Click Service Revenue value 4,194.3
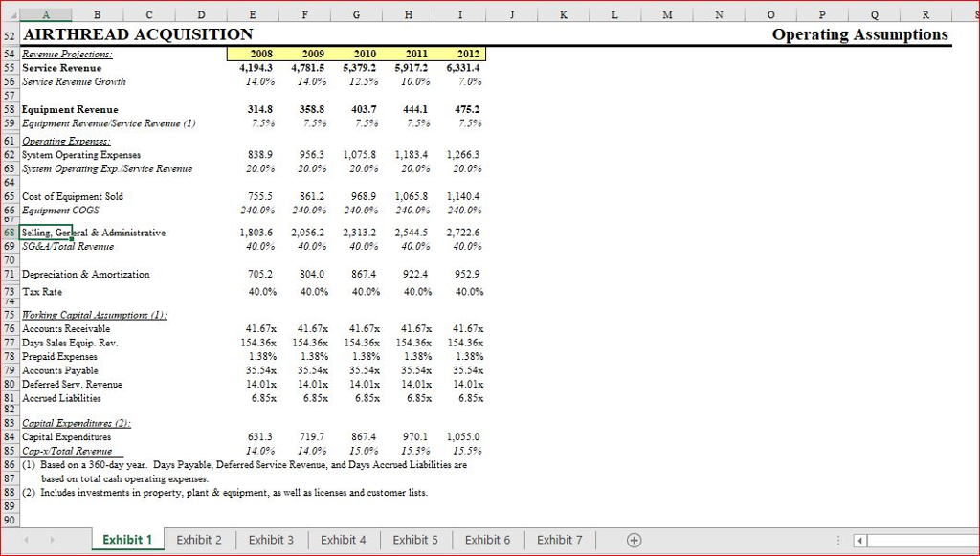Image resolution: width=980 pixels, height=556 pixels. 256,68
